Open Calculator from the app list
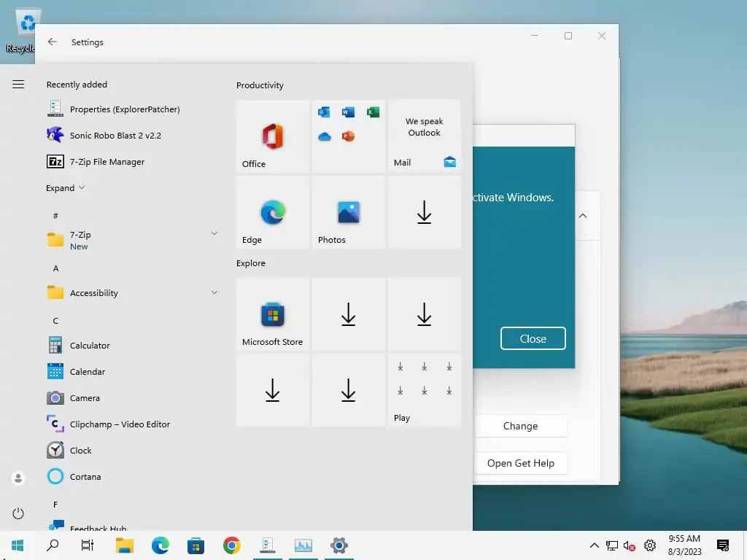This screenshot has width=747, height=560. tap(133, 345)
